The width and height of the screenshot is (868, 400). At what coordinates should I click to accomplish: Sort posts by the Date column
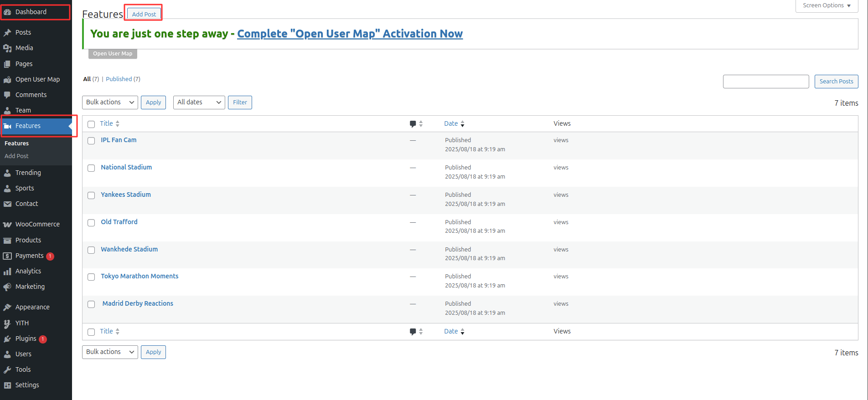(x=451, y=124)
